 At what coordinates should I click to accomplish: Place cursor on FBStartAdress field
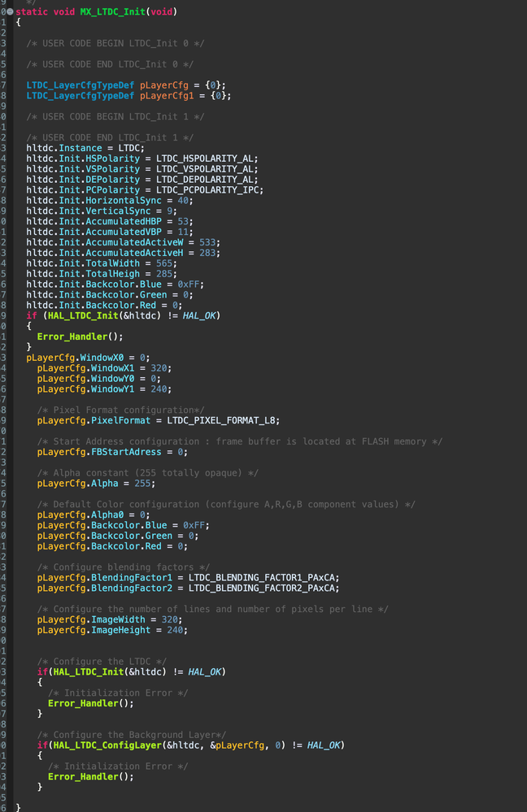click(126, 452)
